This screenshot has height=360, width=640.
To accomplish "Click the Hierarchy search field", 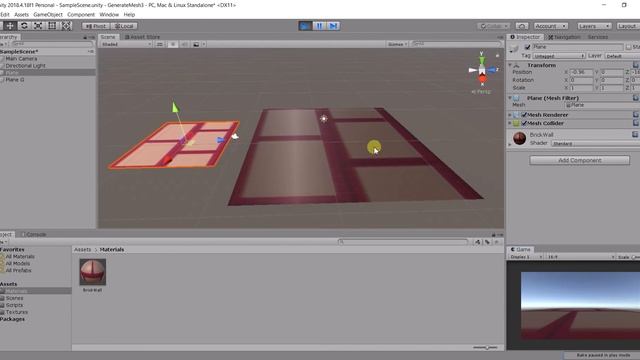I will pyautogui.click(x=52, y=44).
